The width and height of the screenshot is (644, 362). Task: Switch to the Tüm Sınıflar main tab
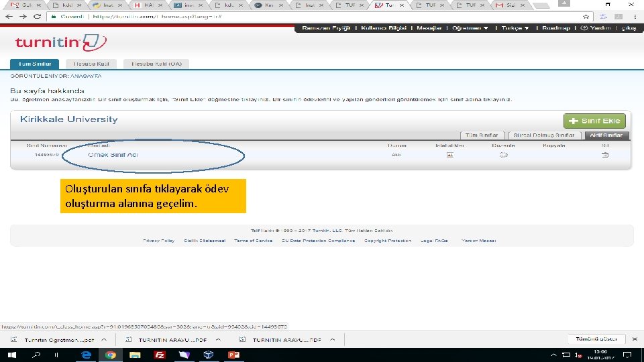[34, 64]
